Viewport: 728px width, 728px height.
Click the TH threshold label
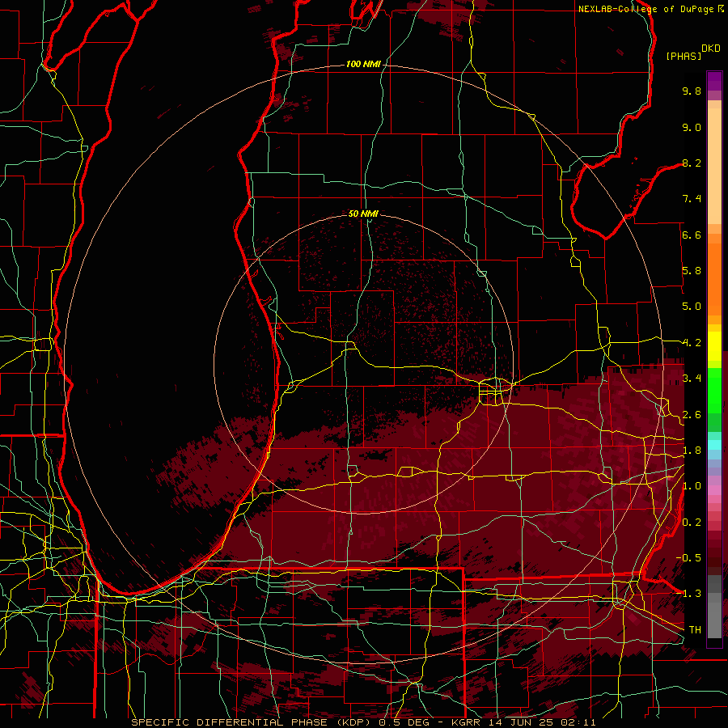695,630
